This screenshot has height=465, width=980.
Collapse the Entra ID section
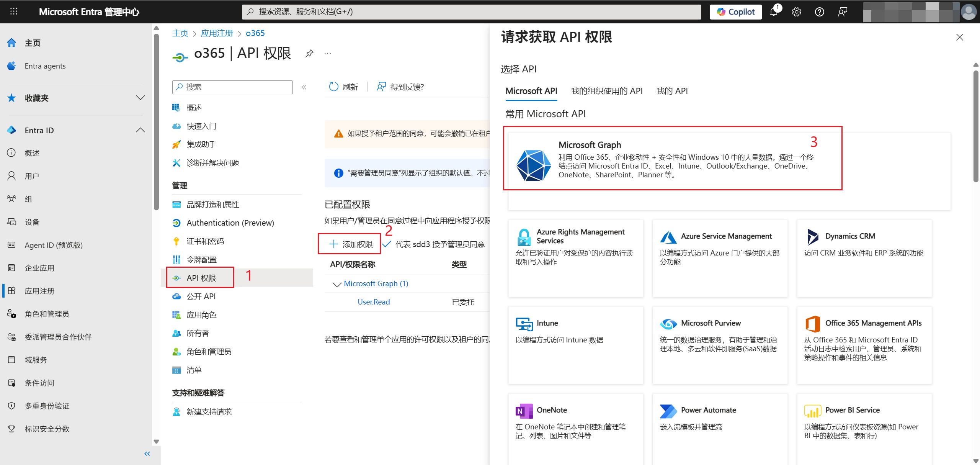pyautogui.click(x=140, y=130)
